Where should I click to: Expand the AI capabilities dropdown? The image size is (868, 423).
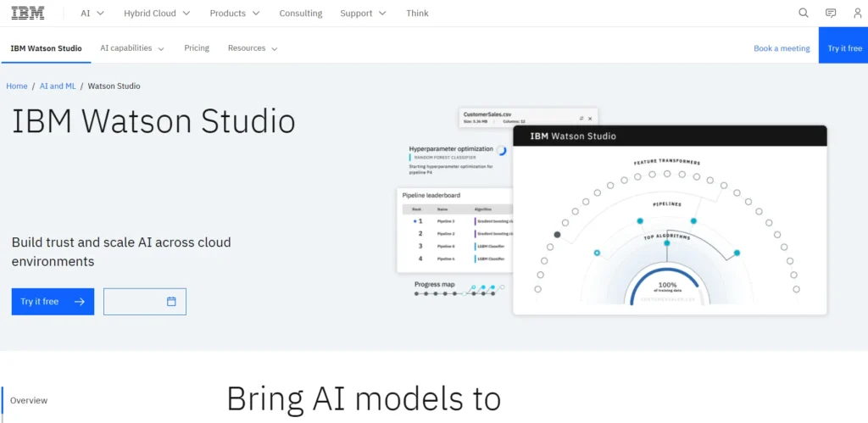[x=132, y=48]
